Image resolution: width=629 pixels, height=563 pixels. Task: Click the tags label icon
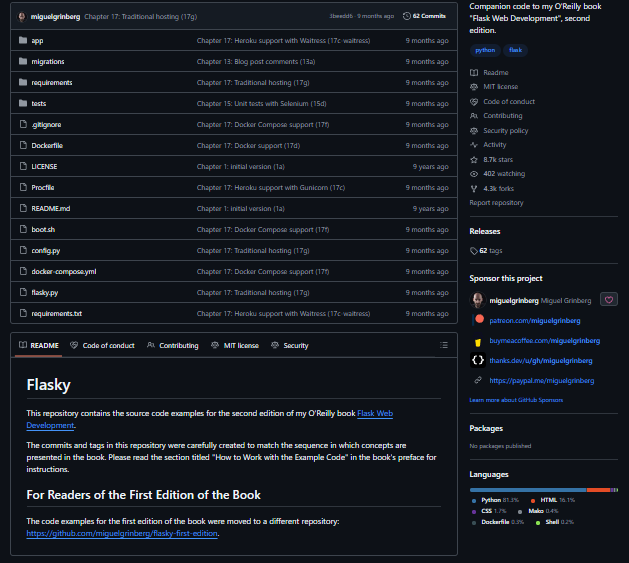[x=474, y=251]
